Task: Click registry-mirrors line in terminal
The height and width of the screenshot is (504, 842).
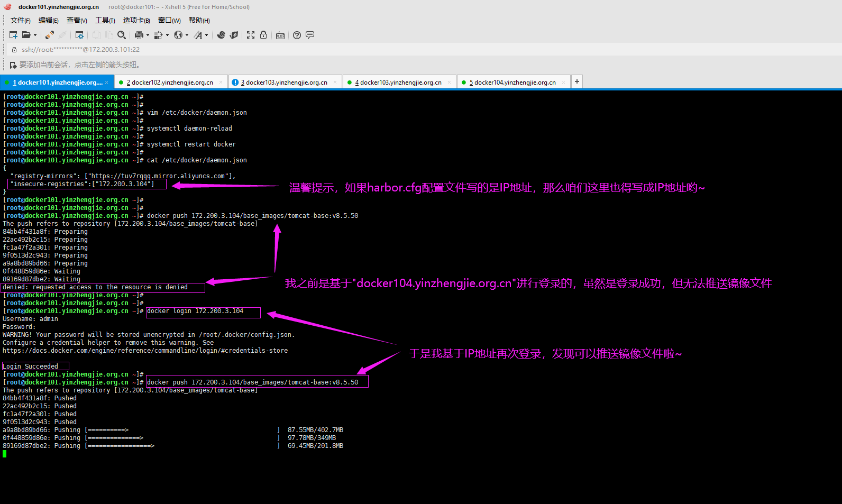Action: (x=123, y=176)
